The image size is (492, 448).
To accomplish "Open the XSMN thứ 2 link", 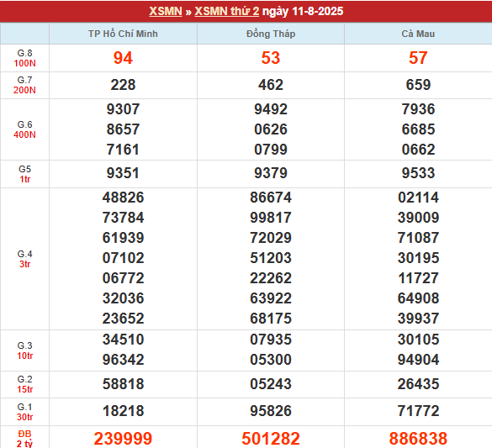I will pos(226,11).
